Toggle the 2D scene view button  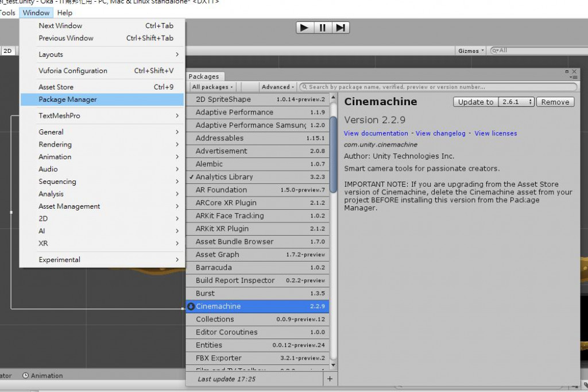click(8, 51)
